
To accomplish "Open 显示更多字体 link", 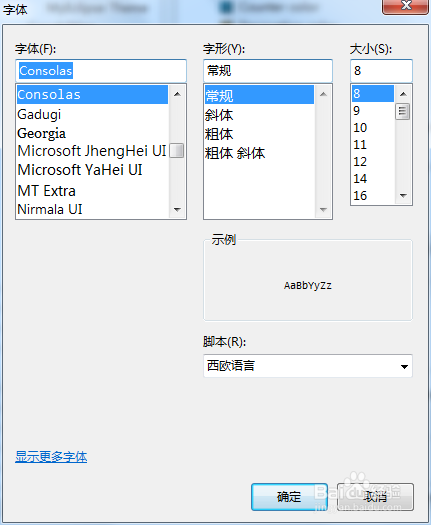I will pos(51,457).
